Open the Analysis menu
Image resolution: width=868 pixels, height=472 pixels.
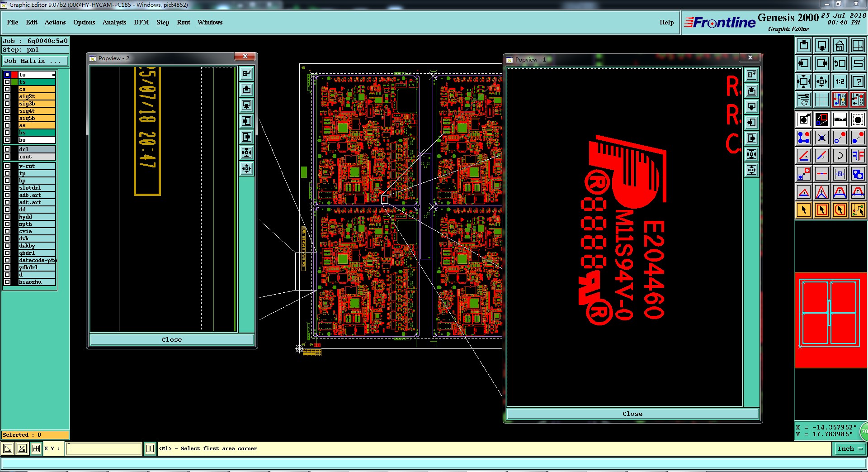tap(114, 22)
